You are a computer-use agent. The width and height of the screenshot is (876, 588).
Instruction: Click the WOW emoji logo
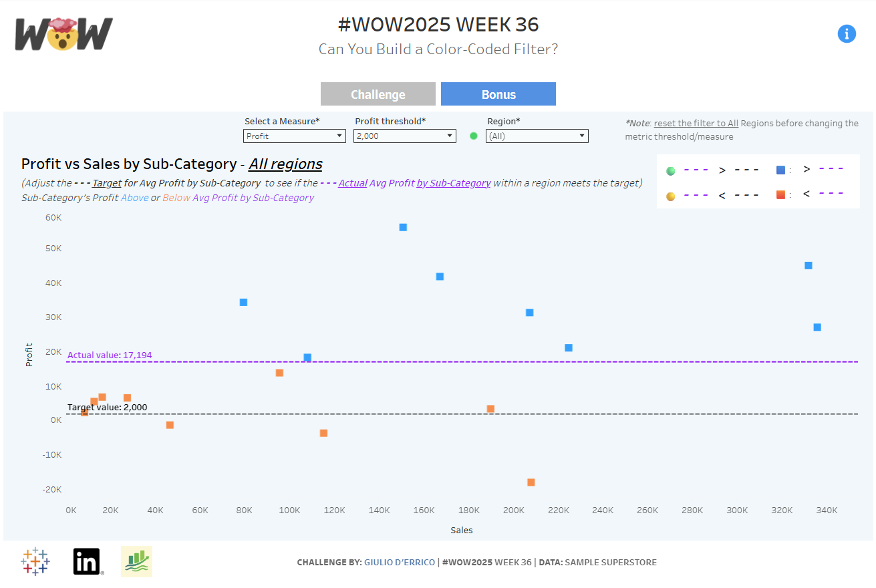tap(63, 33)
